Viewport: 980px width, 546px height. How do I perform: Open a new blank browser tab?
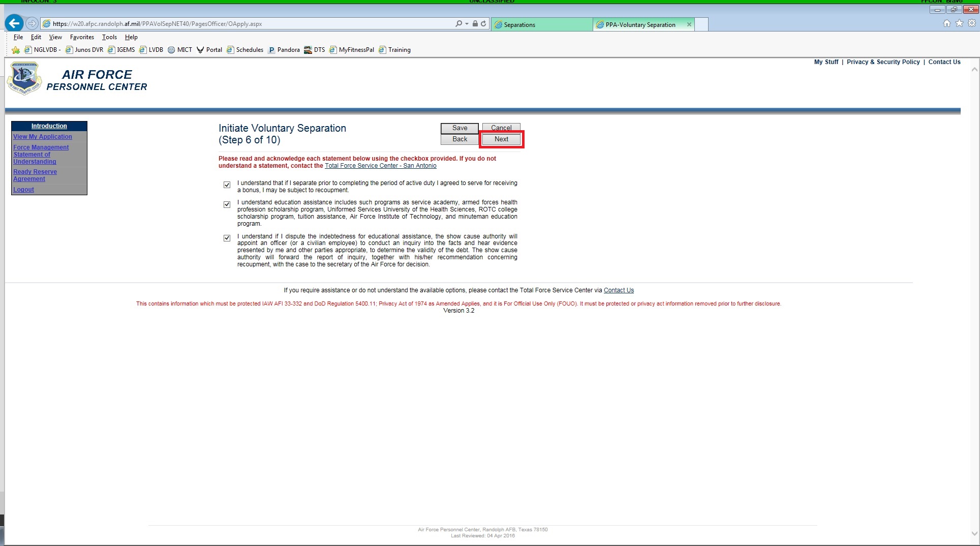[701, 24]
